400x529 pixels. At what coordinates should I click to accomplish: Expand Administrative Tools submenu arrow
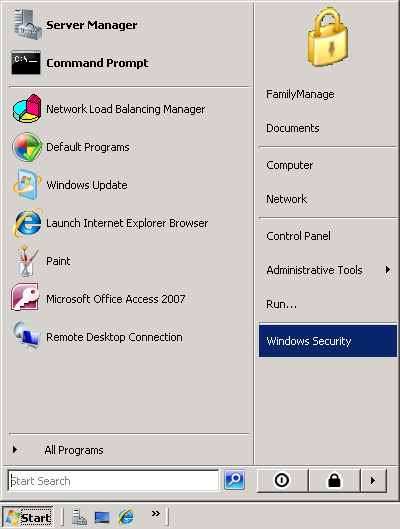[x=388, y=270]
